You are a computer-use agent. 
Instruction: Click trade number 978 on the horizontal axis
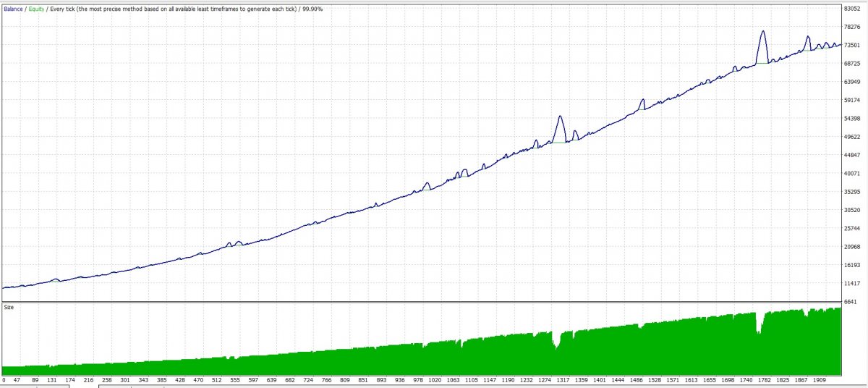point(418,379)
